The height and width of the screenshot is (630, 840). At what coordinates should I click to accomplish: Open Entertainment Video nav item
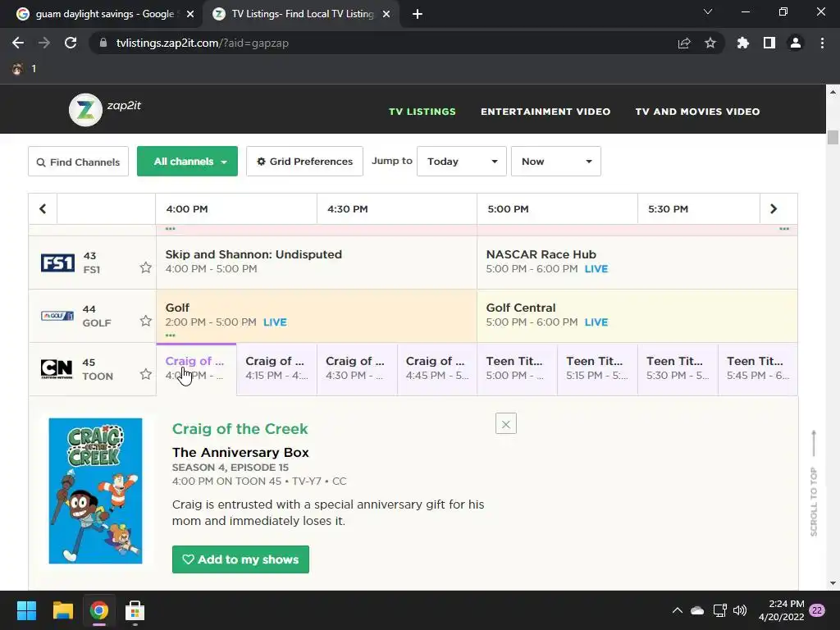[x=546, y=112]
